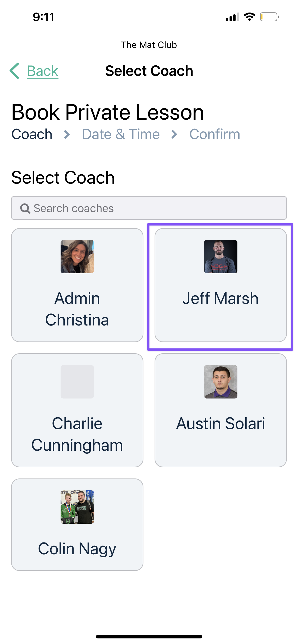Choose coach Austin Solari by name
The width and height of the screenshot is (298, 644).
tap(220, 424)
